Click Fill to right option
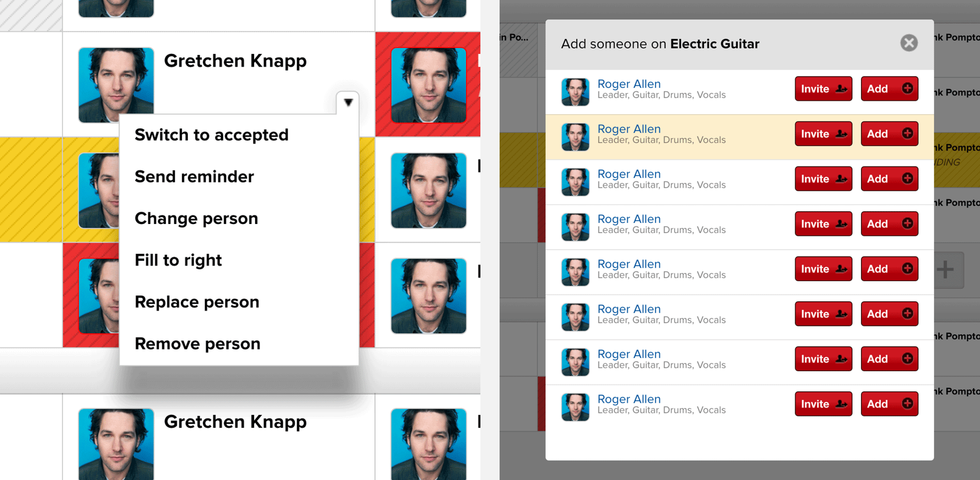 coord(178,260)
